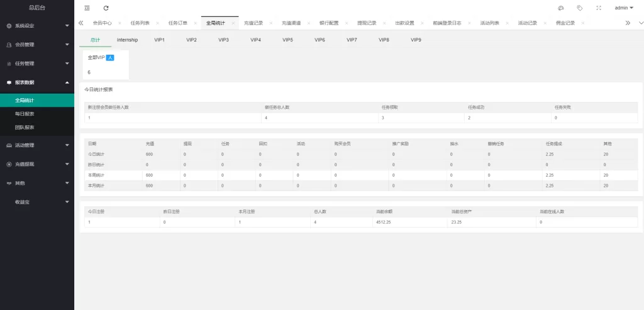Select the VIP2 level tab
This screenshot has width=644, height=310.
(191, 40)
